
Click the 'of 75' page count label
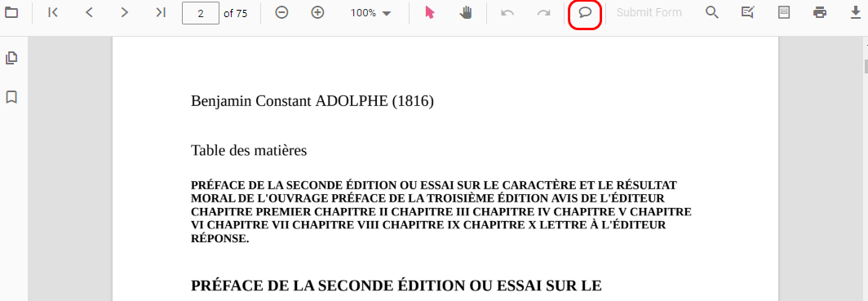click(x=235, y=13)
